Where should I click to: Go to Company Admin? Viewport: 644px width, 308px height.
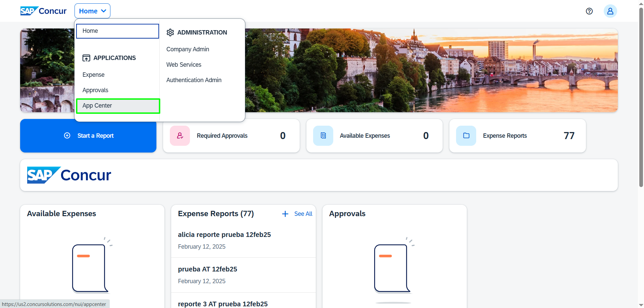[188, 49]
